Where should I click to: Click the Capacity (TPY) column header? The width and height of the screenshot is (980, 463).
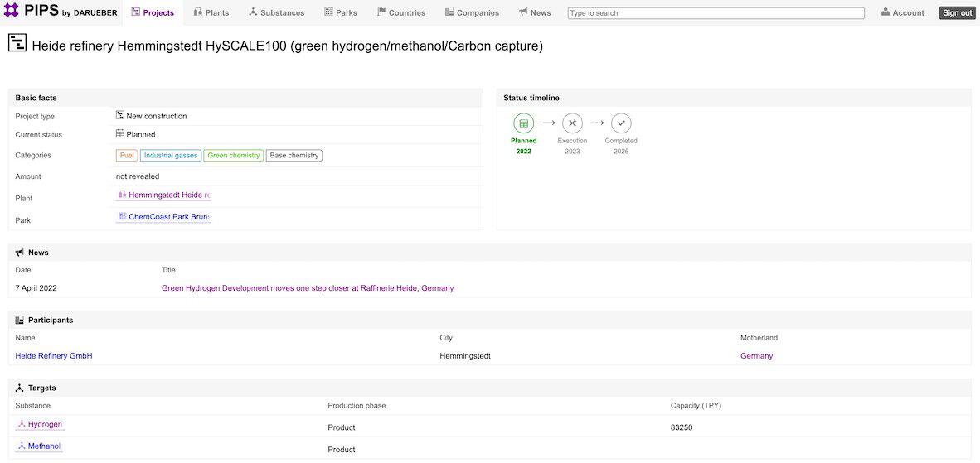click(x=696, y=406)
